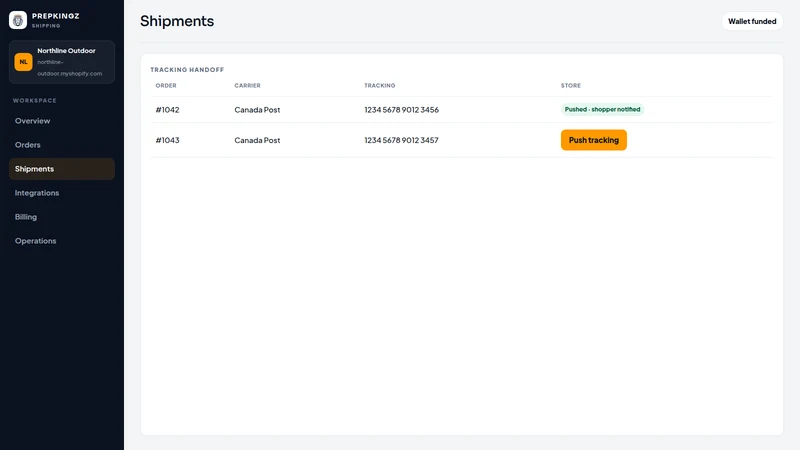Click the Wallet funded status pill
This screenshot has width=800, height=450.
[x=752, y=21]
